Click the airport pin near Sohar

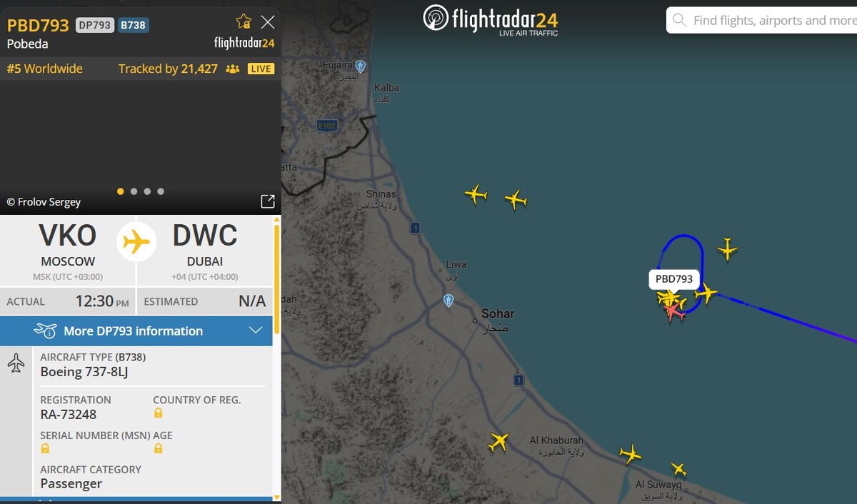(x=448, y=301)
